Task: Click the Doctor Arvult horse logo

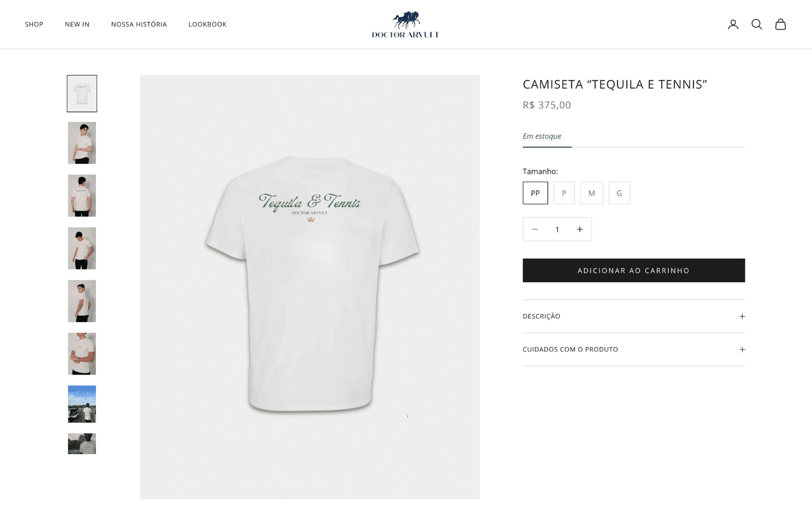Action: tap(405, 24)
